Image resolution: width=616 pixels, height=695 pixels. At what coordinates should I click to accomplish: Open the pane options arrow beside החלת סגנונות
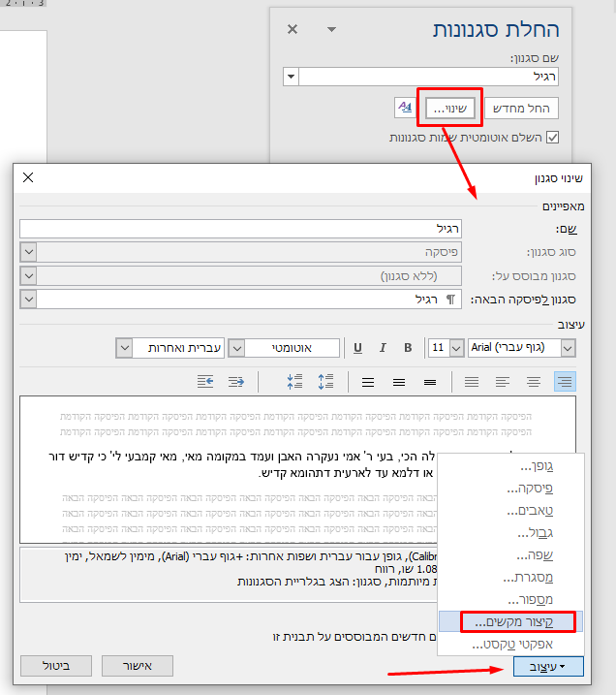(331, 30)
